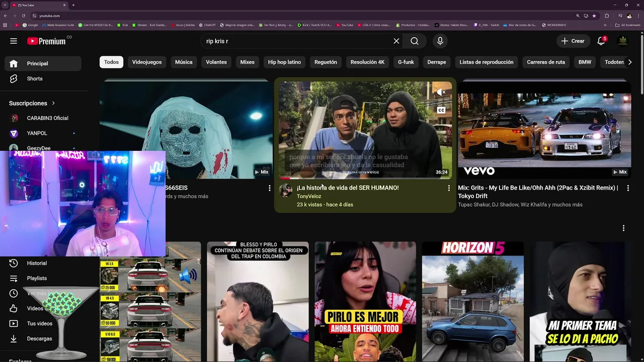Select the Todos filter chip
The image size is (644, 362).
point(111,62)
